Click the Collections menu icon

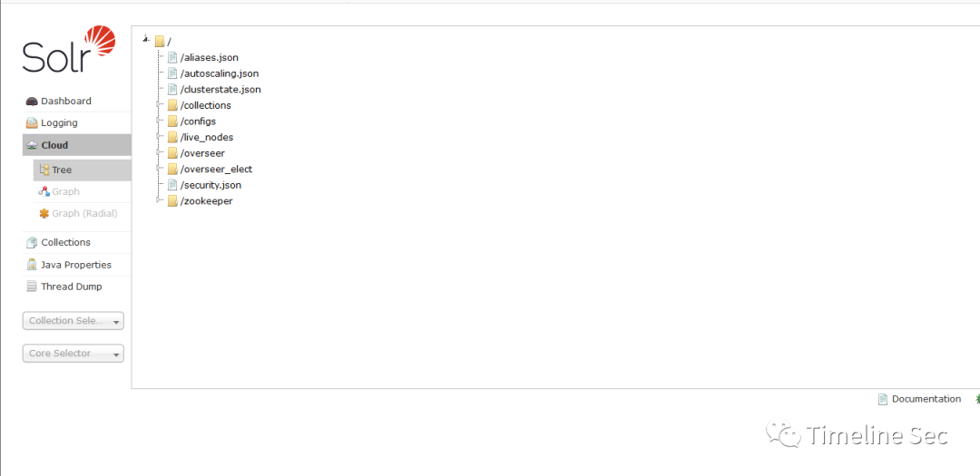(32, 243)
